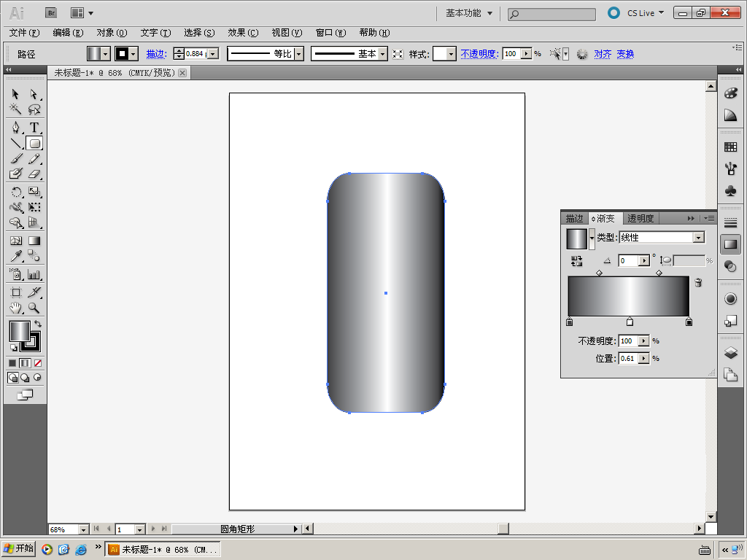The width and height of the screenshot is (747, 560).
Task: Click the 不透明度 link in control bar
Action: (479, 54)
